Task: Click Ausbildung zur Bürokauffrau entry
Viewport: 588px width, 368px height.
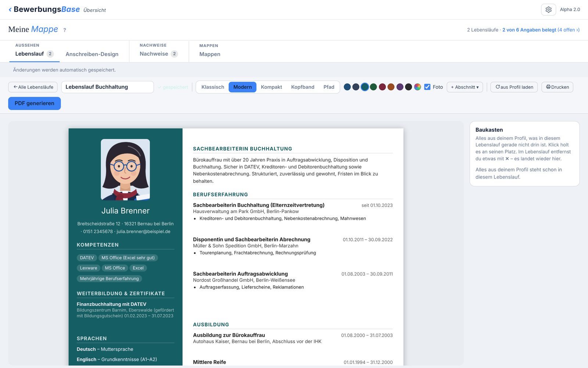Action: [293, 338]
